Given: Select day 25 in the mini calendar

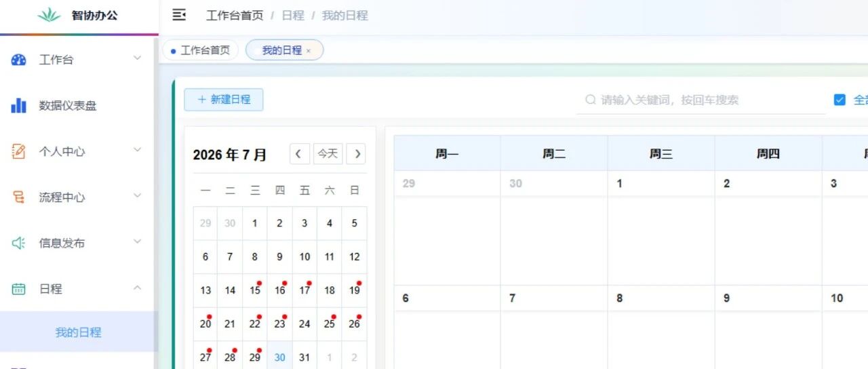Looking at the screenshot, I should click(x=330, y=324).
